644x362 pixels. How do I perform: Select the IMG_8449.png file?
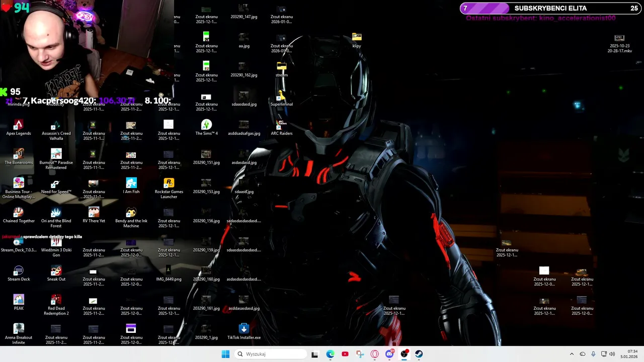tap(169, 274)
